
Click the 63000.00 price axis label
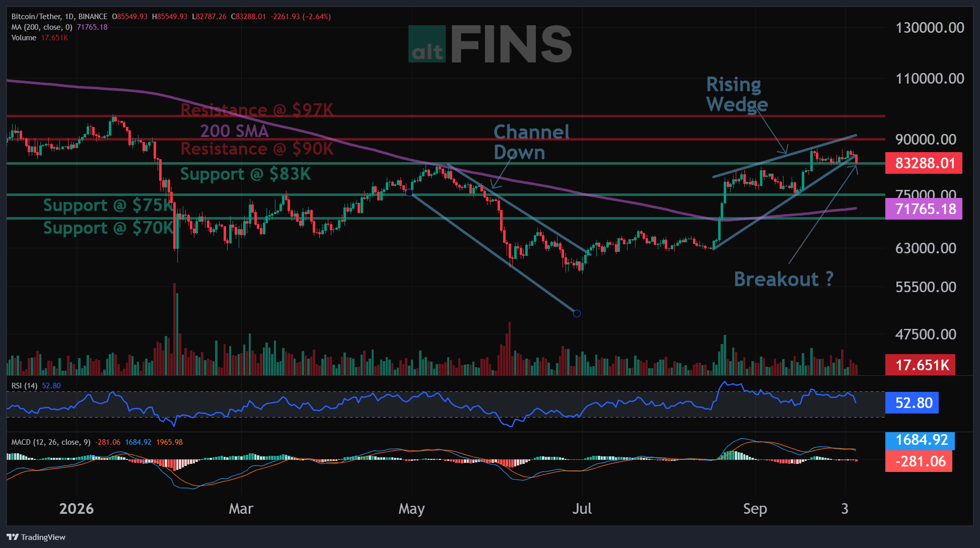pyautogui.click(x=926, y=248)
